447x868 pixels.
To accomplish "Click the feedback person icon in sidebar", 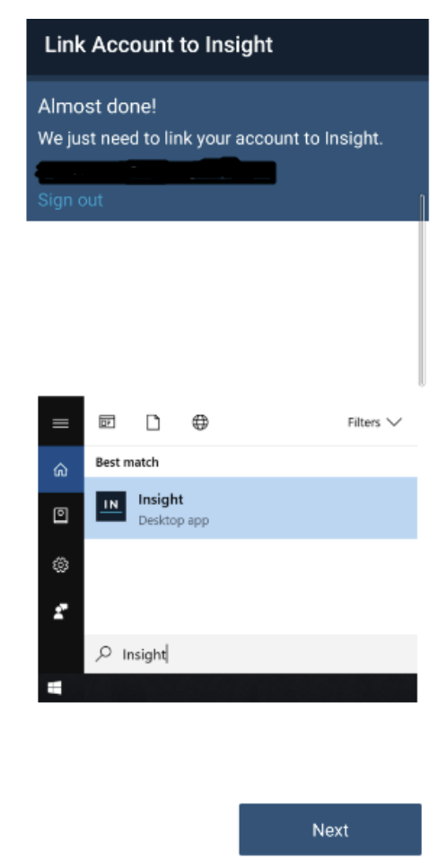I will (x=60, y=612).
